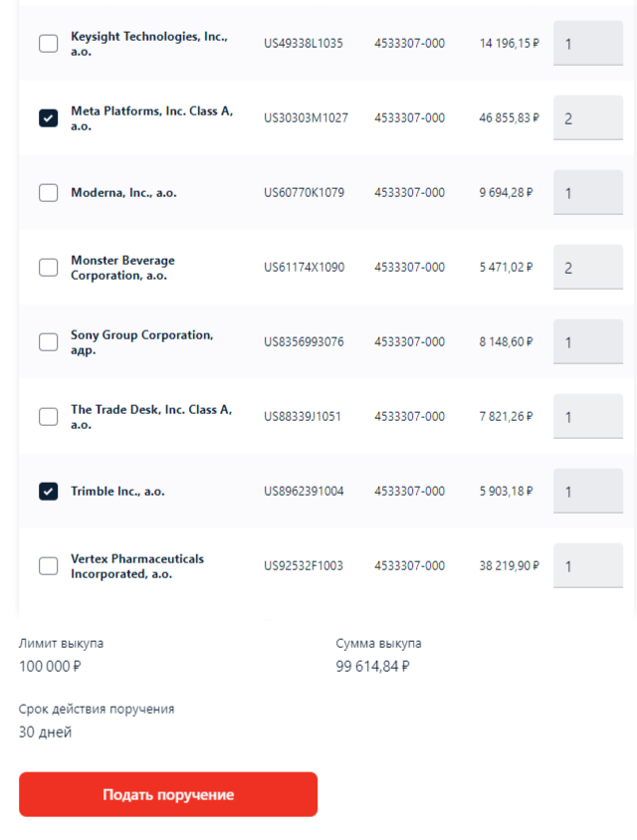Click the Monster Beverage quantity field
Screen dimensions: 637x840
coord(587,268)
